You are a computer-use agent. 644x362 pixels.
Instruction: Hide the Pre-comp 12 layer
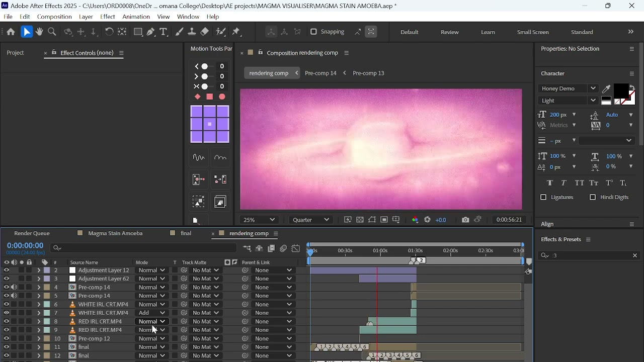7,339
